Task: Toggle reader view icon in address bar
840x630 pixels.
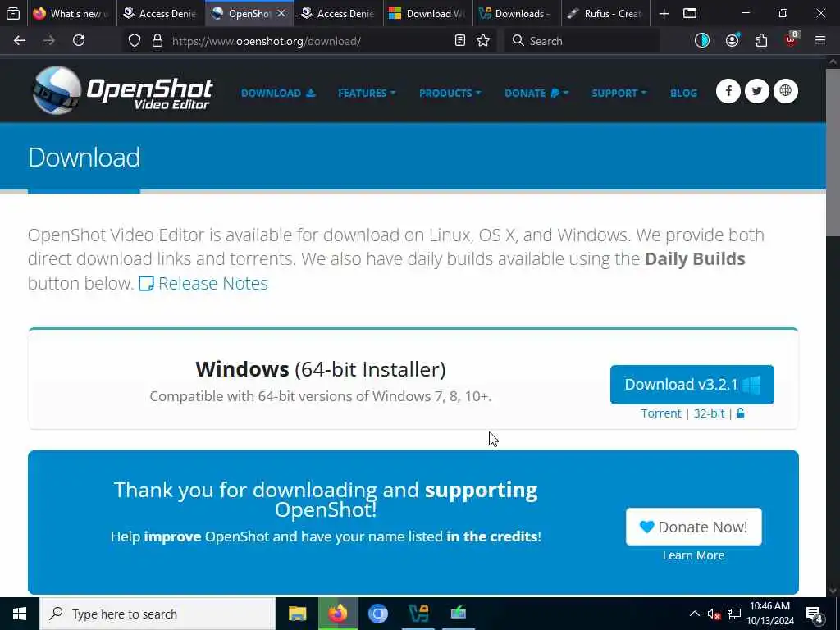Action: (459, 41)
